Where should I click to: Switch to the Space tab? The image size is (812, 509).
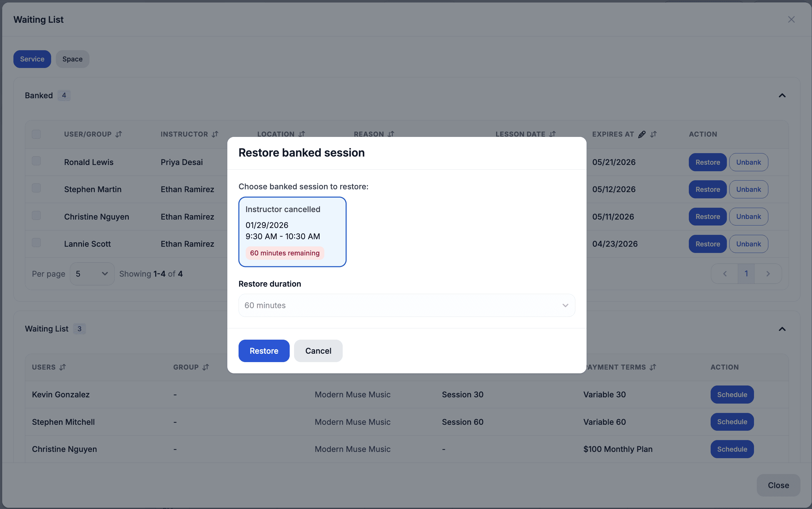tap(72, 59)
